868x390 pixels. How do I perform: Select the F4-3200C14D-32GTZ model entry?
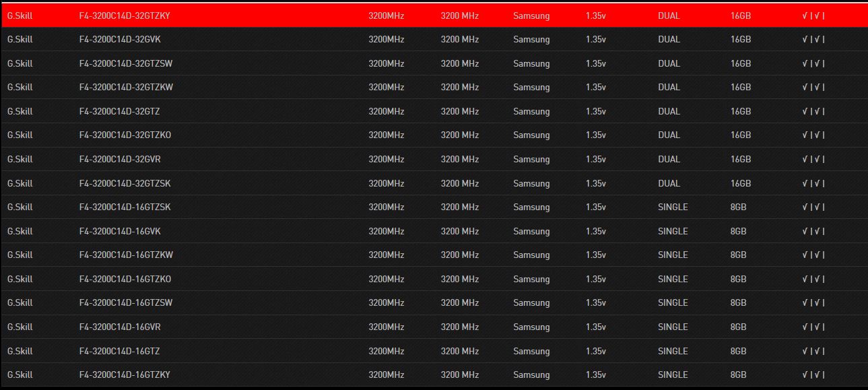pos(119,111)
